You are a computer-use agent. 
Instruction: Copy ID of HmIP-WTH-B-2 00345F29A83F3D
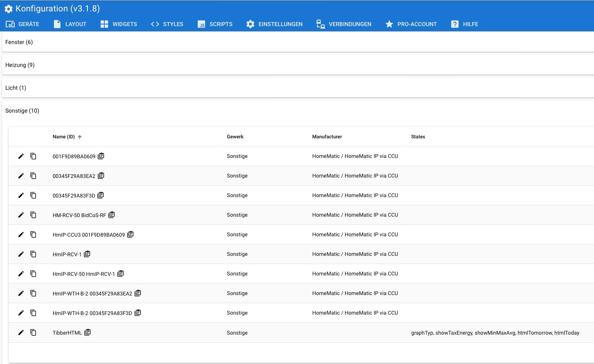coord(138,313)
